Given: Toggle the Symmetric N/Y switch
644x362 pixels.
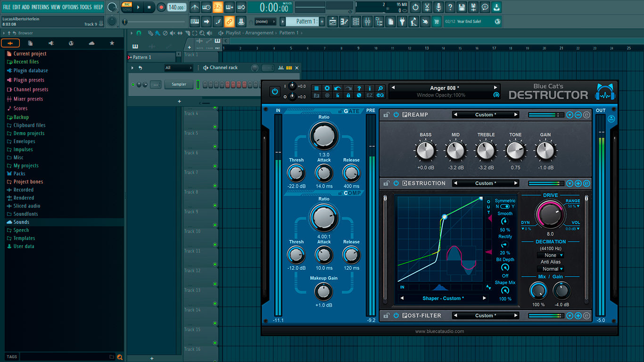Looking at the screenshot, I should point(505,206).
